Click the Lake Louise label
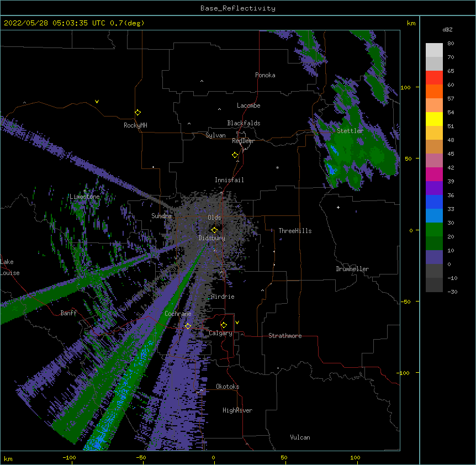Screen dimensions: 476x465 point(10,267)
